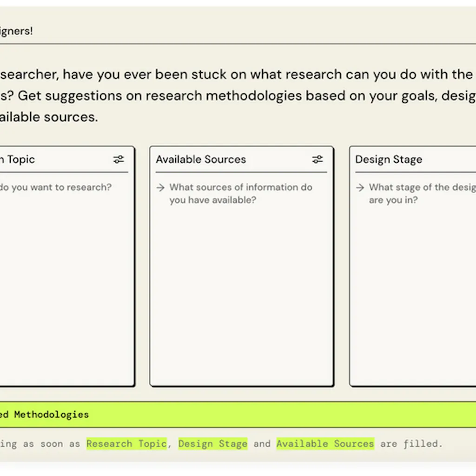The image size is (476, 476).
Task: Open settings sliders icon in Research Topic card
Action: [119, 159]
